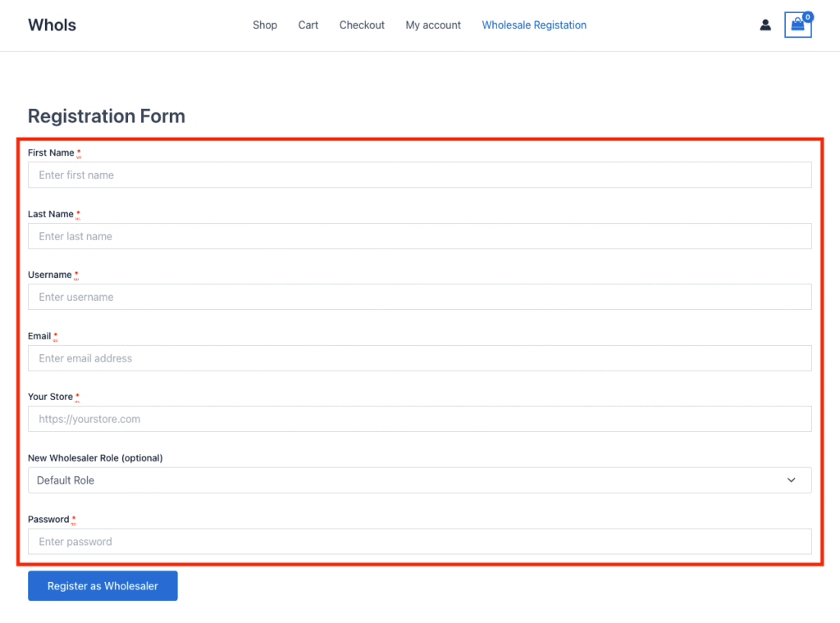Click the cart item count badge
Screen dimensions: 840x623
tap(807, 16)
